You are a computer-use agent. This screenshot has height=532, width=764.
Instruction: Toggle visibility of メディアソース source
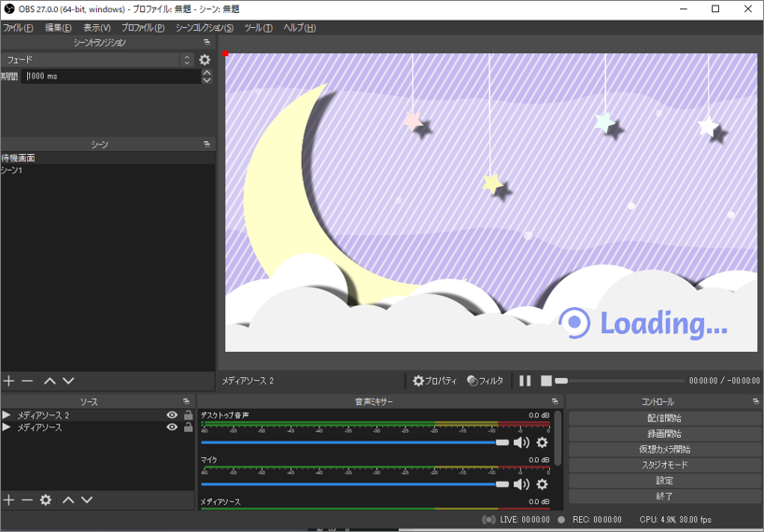(172, 427)
